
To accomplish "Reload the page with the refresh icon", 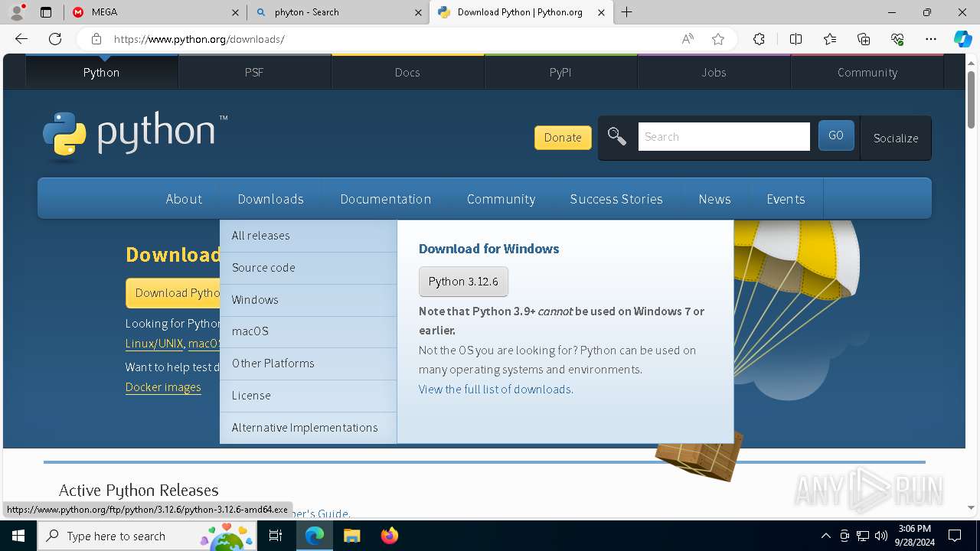I will coord(55,39).
